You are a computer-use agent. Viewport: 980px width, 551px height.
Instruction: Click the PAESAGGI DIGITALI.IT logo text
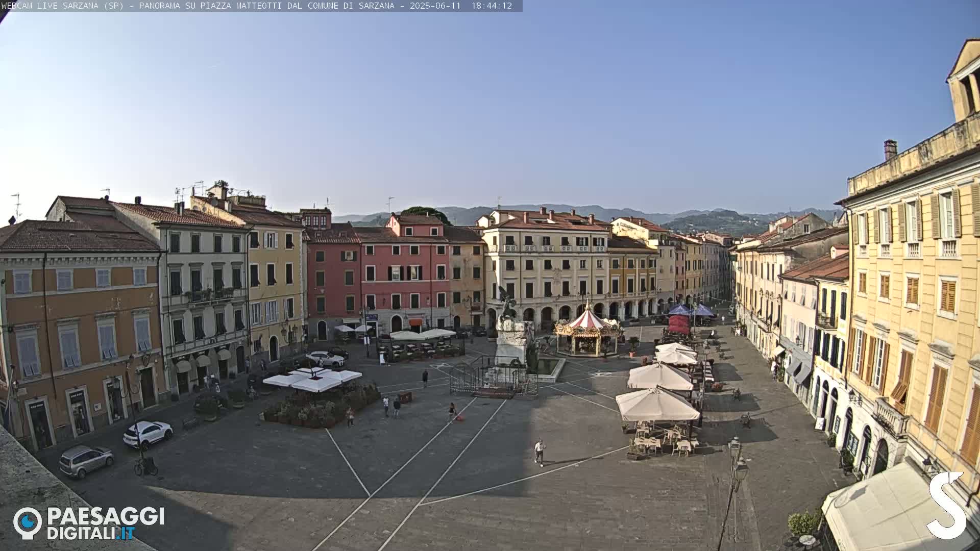(x=106, y=523)
